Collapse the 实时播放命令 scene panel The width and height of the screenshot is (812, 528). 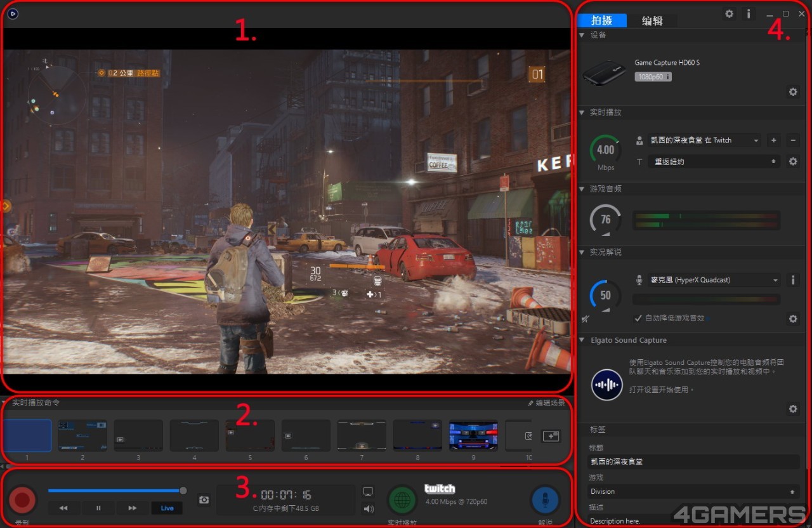4,402
